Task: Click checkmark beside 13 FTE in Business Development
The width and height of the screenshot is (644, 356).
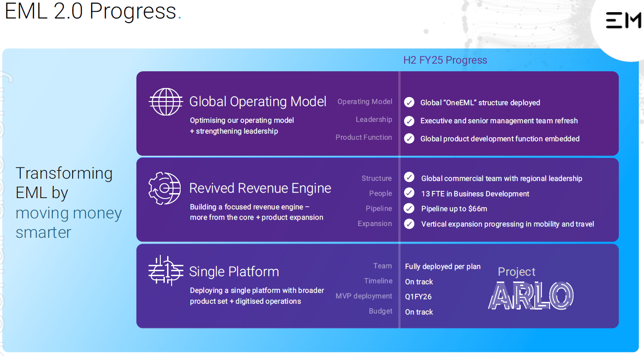Action: (409, 194)
